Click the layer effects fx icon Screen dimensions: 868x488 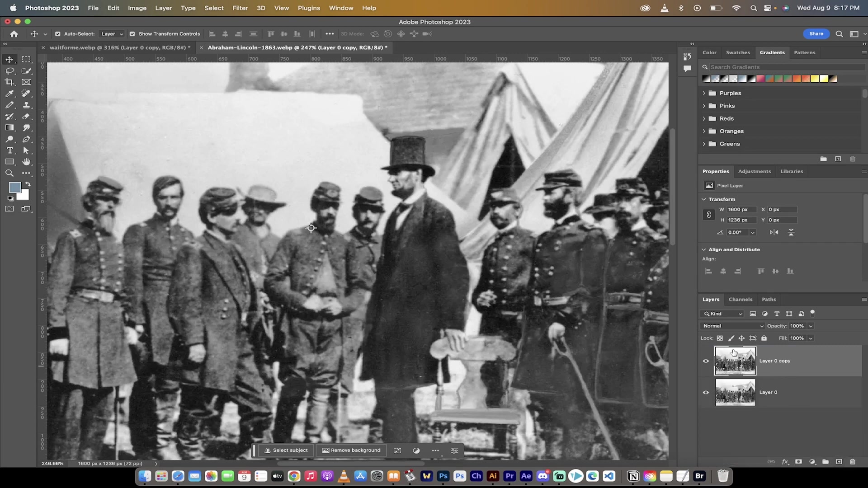[785, 462]
